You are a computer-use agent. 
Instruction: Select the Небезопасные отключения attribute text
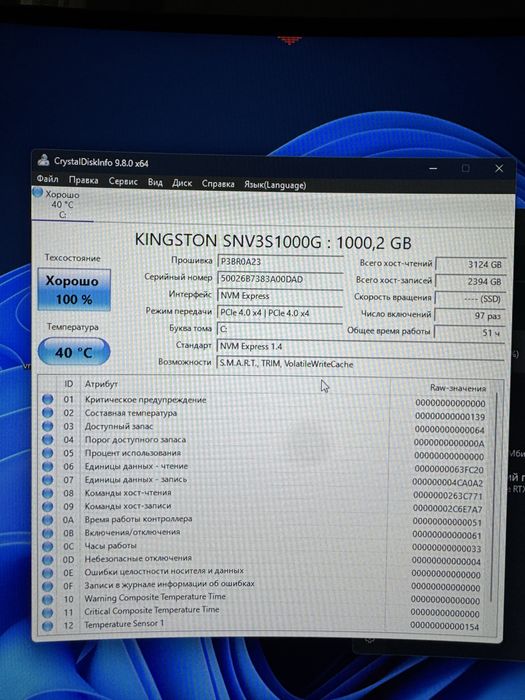[138, 558]
